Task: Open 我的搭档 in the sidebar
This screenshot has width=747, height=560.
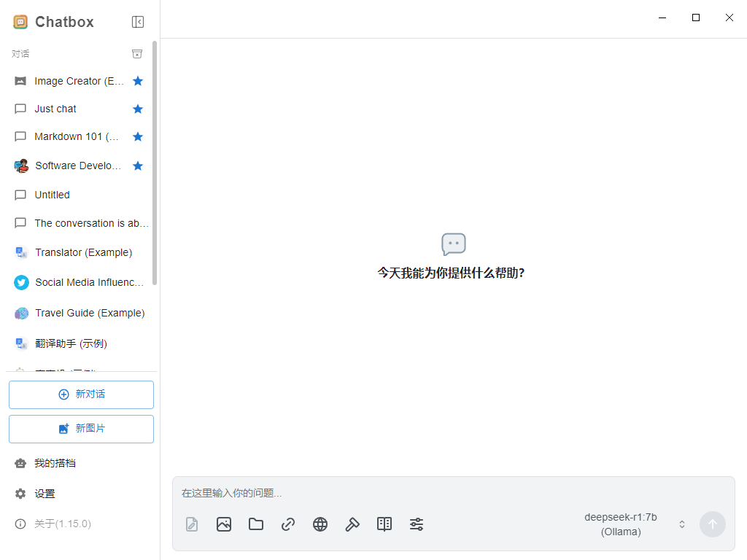Action: point(55,463)
